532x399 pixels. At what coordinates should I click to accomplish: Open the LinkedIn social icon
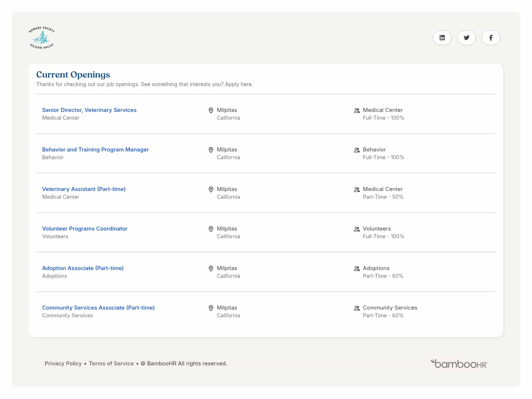[x=442, y=38]
